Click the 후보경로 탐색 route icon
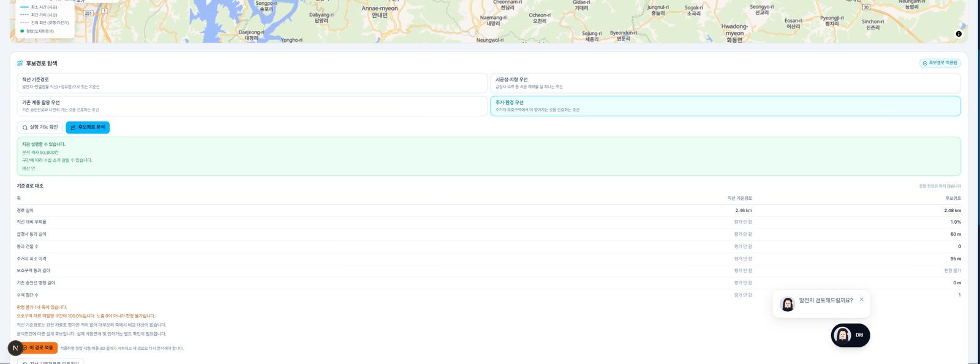Viewport: 980px width, 364px height. 20,63
